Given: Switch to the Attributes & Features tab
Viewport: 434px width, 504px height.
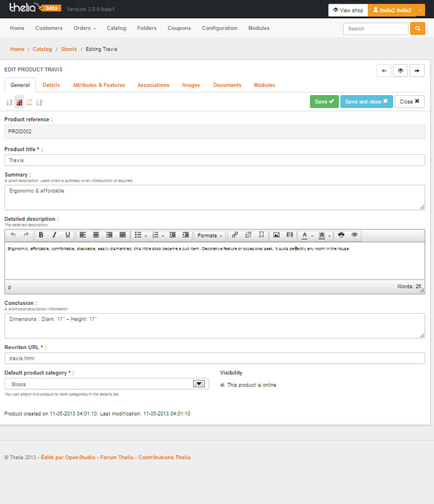Looking at the screenshot, I should click(x=99, y=85).
